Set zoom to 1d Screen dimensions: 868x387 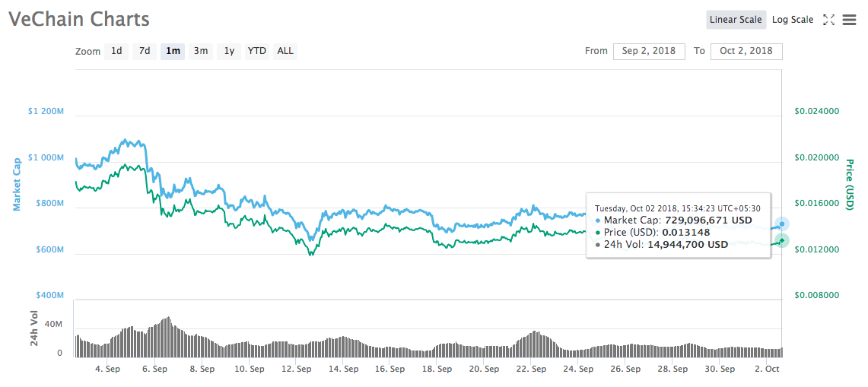pyautogui.click(x=116, y=51)
